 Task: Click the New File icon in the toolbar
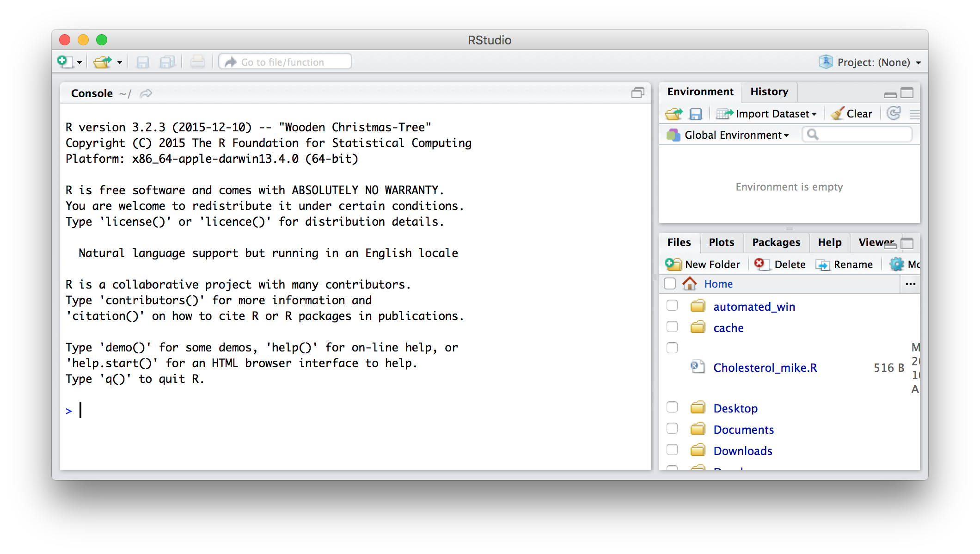click(65, 62)
